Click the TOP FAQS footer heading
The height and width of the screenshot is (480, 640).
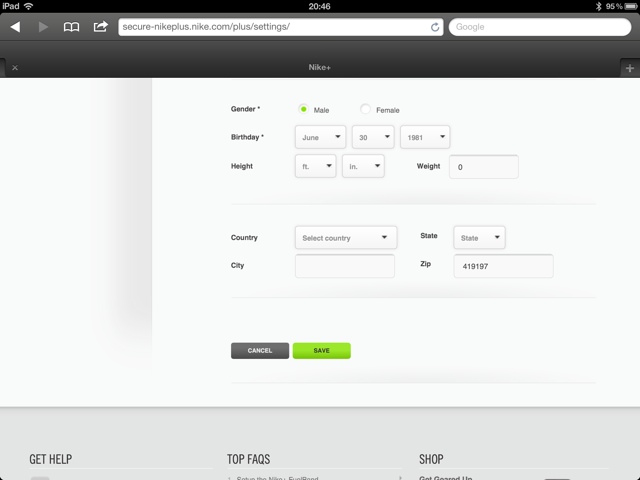249,459
